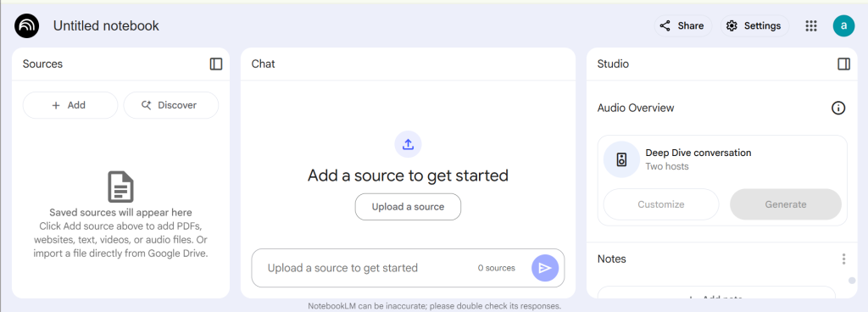868x312 pixels.
Task: Discover new sources
Action: [x=171, y=105]
